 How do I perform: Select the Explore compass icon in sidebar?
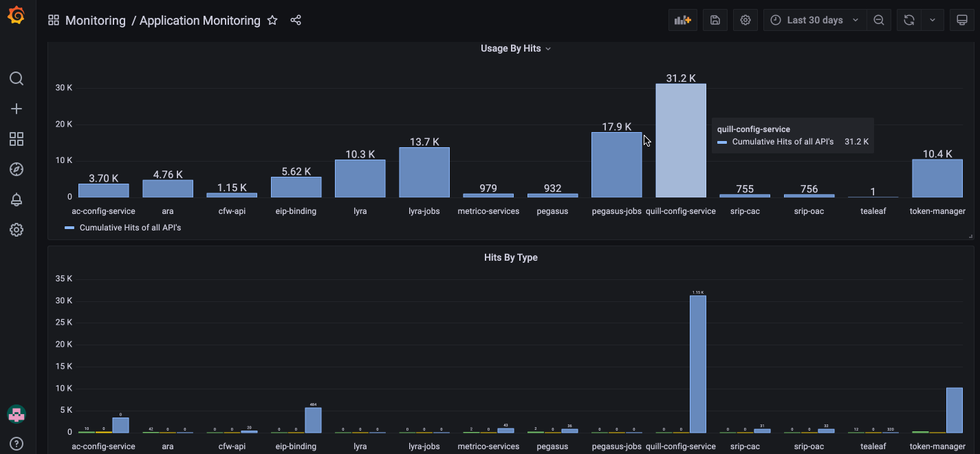tap(16, 169)
